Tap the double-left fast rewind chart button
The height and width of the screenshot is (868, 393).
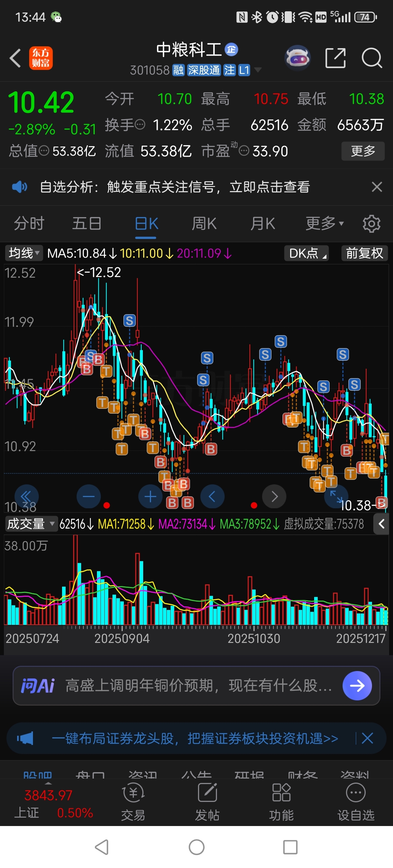pyautogui.click(x=27, y=496)
